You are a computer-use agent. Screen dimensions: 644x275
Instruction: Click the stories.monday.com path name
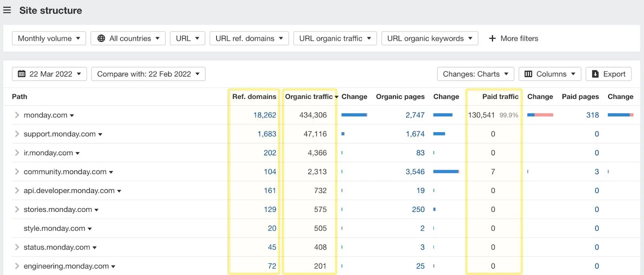[x=58, y=209]
